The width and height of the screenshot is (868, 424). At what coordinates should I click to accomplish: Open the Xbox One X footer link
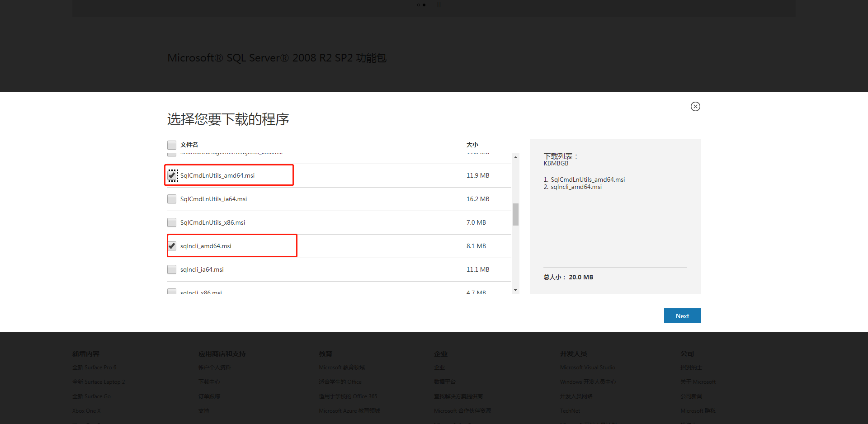coord(86,411)
